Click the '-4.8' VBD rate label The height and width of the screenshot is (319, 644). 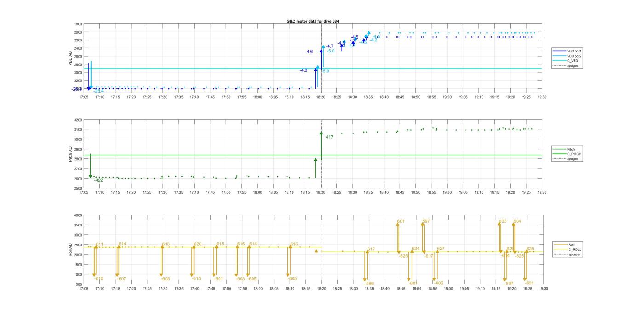point(304,70)
